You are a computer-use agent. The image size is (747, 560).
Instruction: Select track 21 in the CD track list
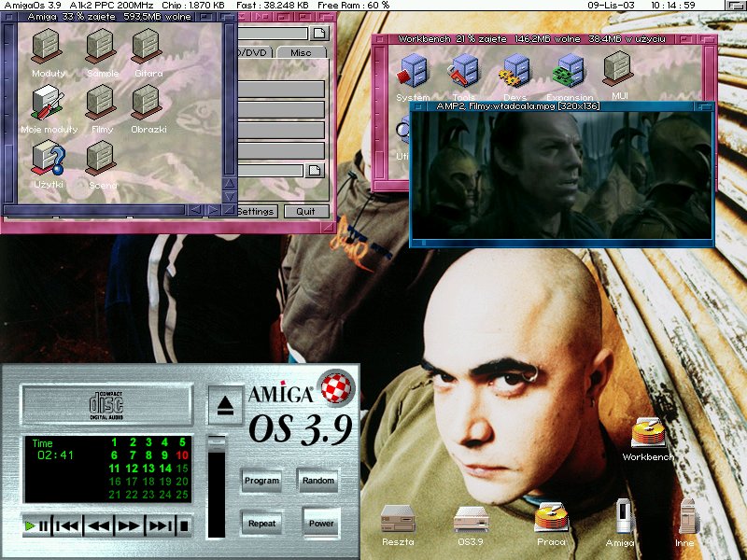pos(114,495)
